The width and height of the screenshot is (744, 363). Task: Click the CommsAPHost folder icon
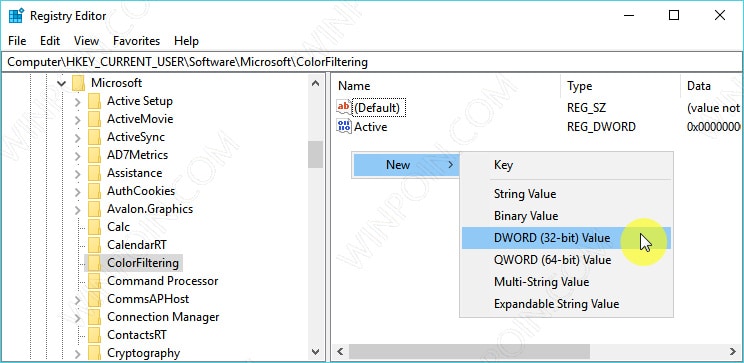coord(94,299)
